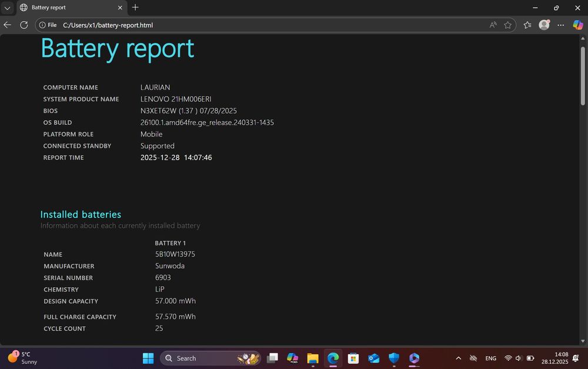Open the Favorites list icon
This screenshot has width=588, height=369.
[x=527, y=25]
